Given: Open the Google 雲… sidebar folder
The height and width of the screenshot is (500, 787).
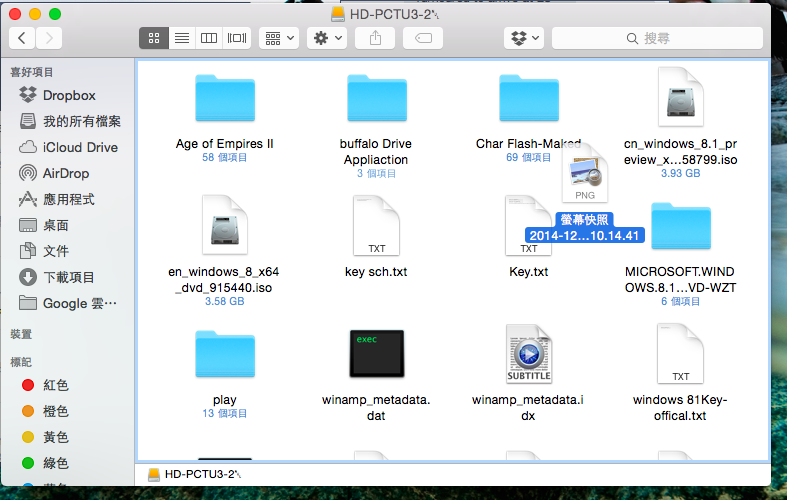Looking at the screenshot, I should pyautogui.click(x=68, y=303).
